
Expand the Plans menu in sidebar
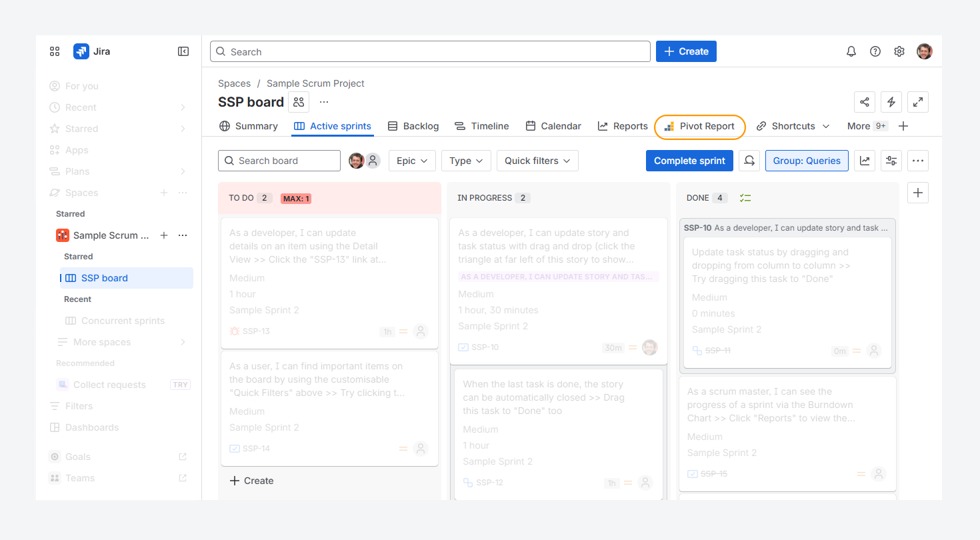tap(183, 171)
